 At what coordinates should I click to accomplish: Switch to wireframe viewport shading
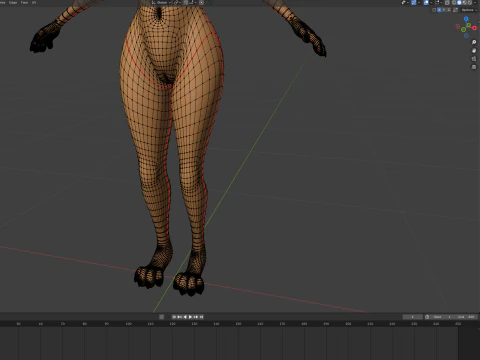point(454,2)
